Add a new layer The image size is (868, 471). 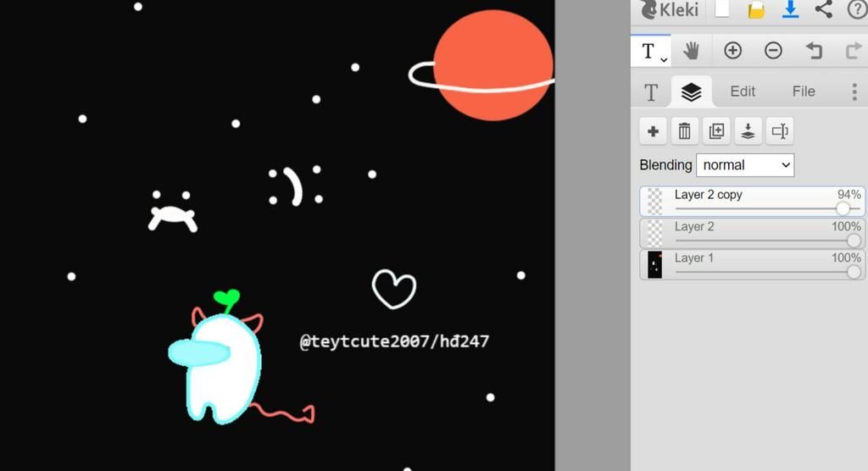click(654, 131)
